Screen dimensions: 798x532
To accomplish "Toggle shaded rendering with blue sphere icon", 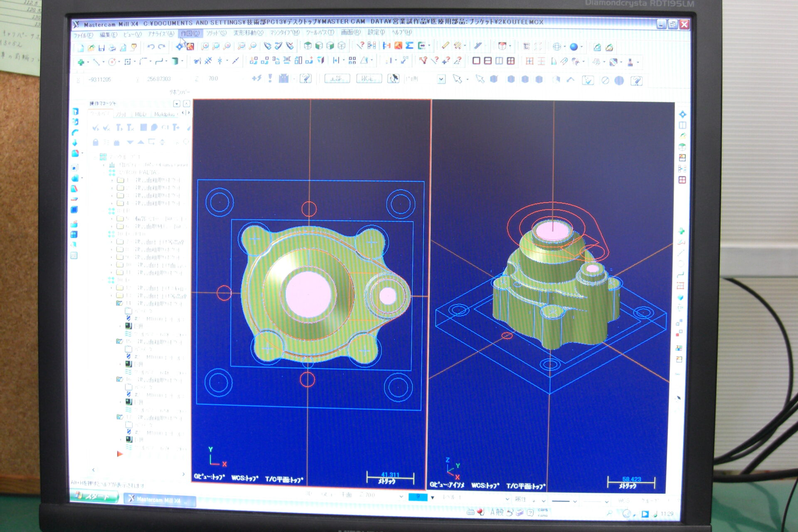I will (574, 47).
